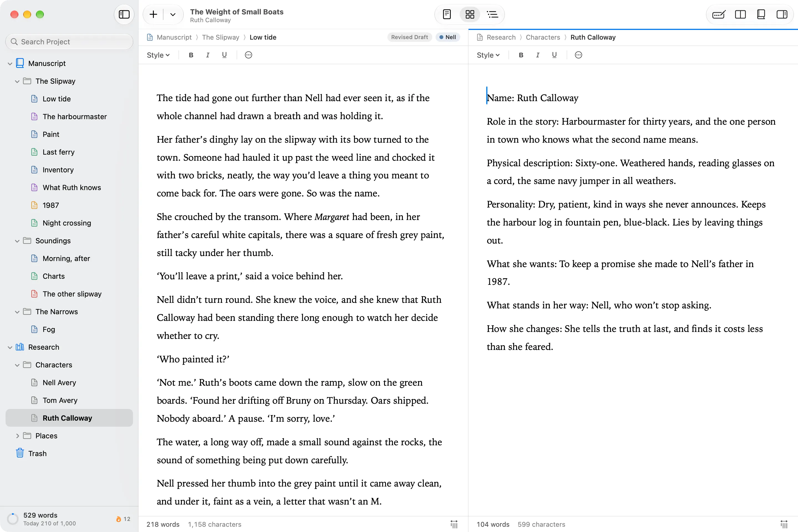Apply italic in the right editor
Screen dimensions: 798x532
pyautogui.click(x=538, y=55)
